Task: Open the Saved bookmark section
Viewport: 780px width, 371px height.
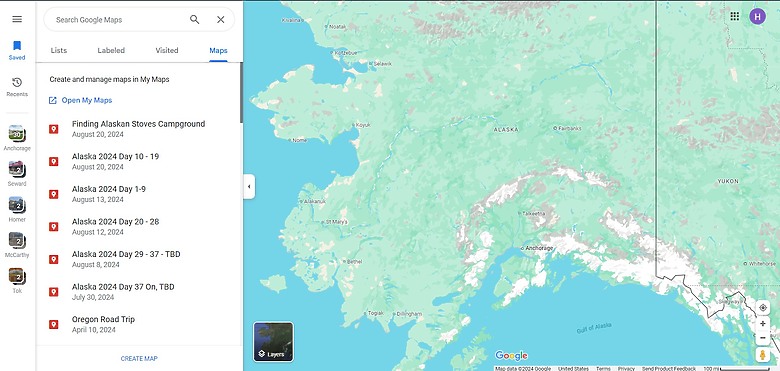Action: pyautogui.click(x=17, y=50)
